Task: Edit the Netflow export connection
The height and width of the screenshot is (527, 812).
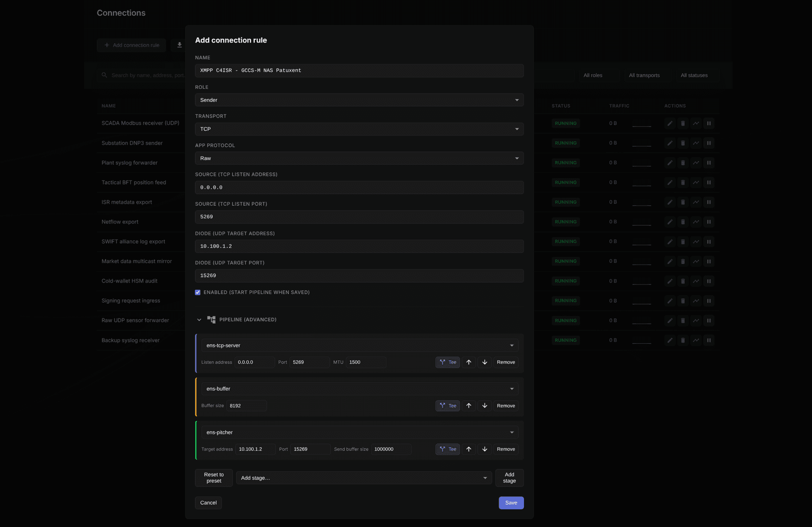Action: coord(670,222)
